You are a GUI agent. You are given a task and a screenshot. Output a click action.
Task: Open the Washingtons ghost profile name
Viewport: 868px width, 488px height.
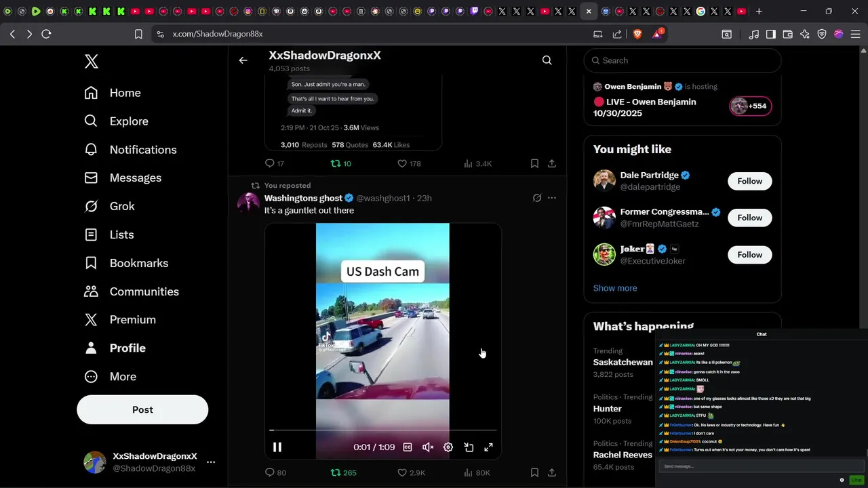point(303,198)
